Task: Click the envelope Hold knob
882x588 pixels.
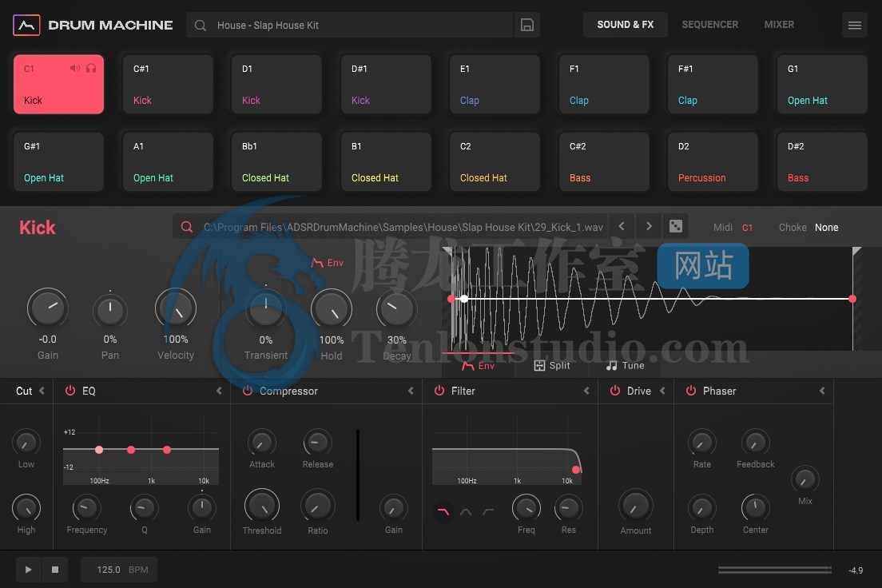Action: pos(332,308)
